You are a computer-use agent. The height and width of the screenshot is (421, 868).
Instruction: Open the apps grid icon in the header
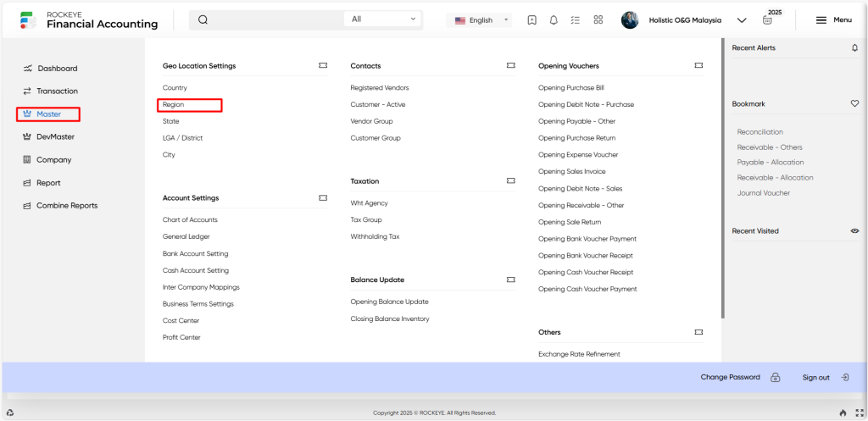coord(598,20)
